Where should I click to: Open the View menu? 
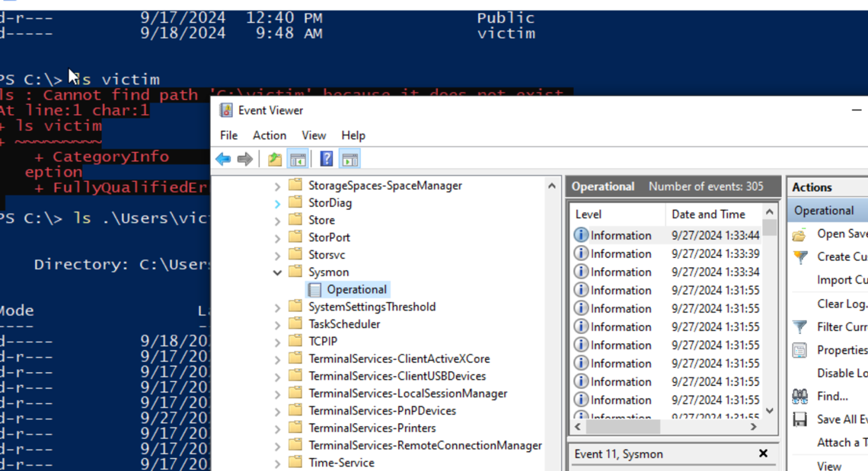(314, 135)
